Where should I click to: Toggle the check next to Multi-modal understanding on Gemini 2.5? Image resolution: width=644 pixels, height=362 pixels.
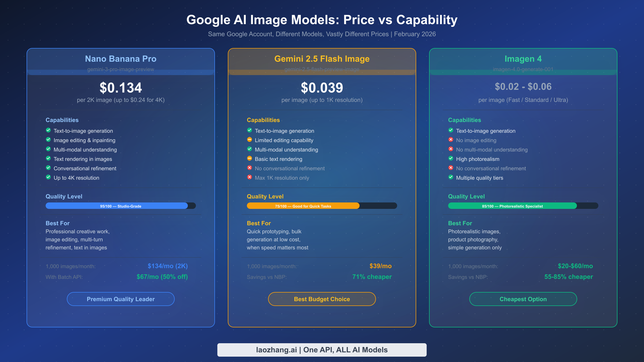point(250,149)
